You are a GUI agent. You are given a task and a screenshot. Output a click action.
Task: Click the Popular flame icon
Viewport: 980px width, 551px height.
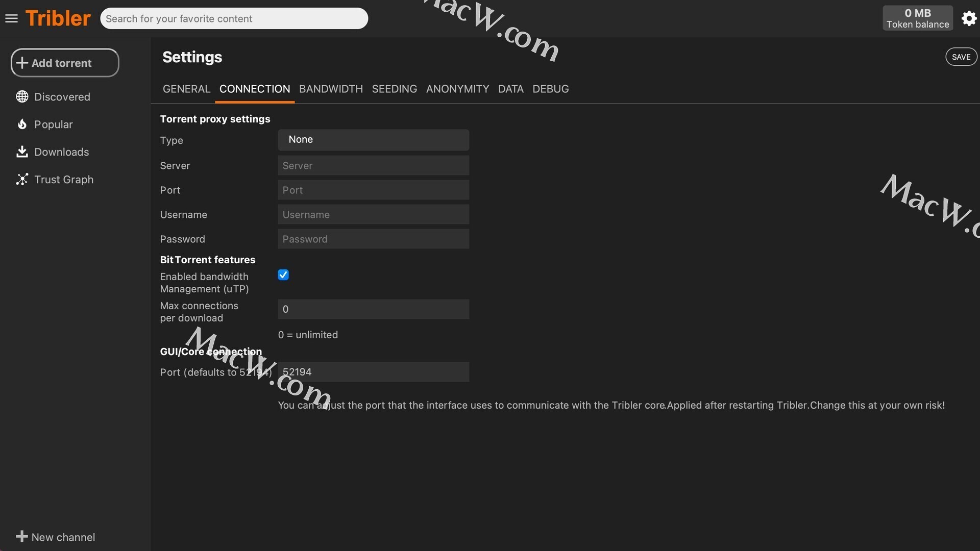click(22, 124)
